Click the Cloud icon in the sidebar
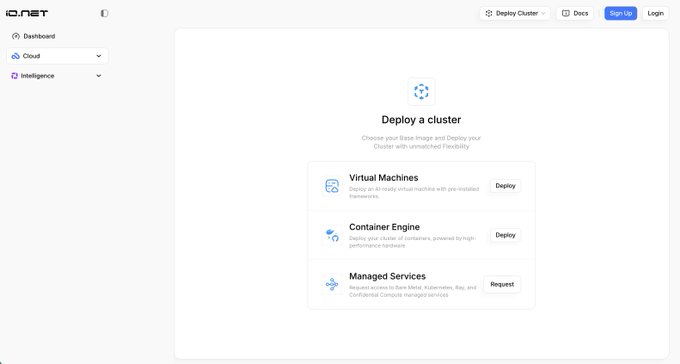The height and width of the screenshot is (364, 680). 16,56
